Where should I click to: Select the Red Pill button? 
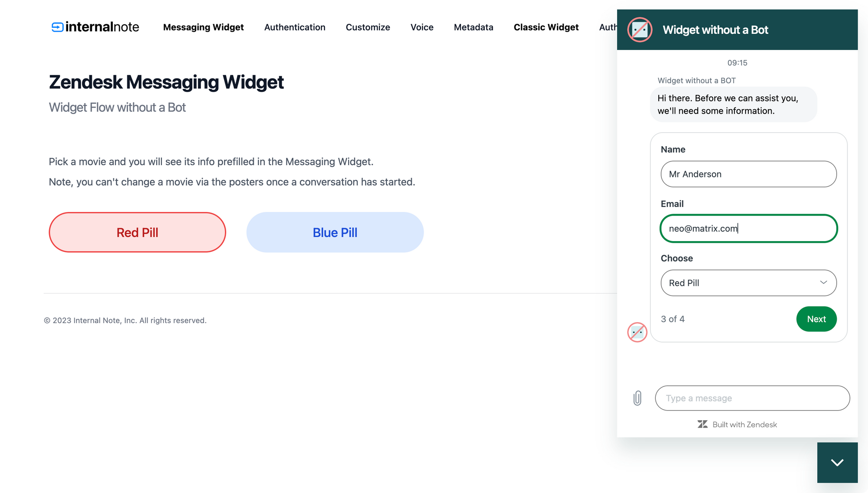pyautogui.click(x=137, y=232)
